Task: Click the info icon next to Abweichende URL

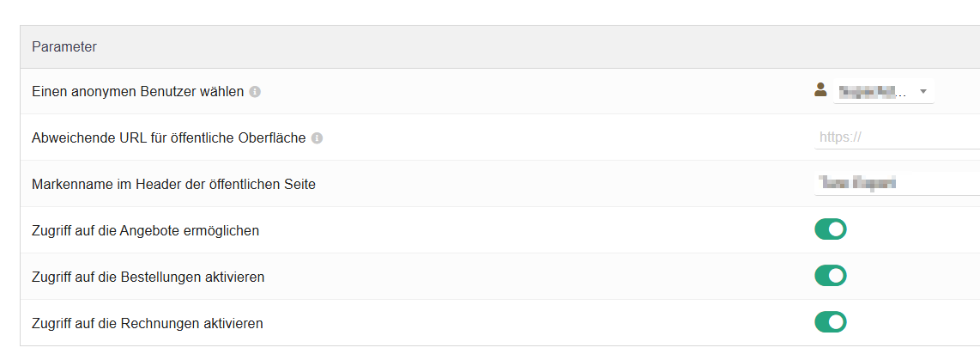Action: (317, 138)
